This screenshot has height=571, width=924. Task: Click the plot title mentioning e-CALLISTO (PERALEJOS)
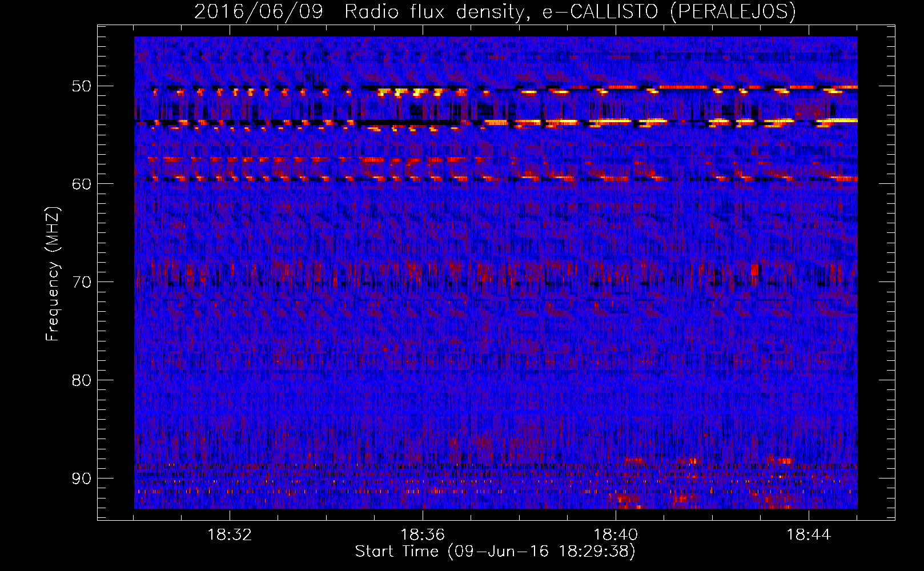(x=495, y=11)
